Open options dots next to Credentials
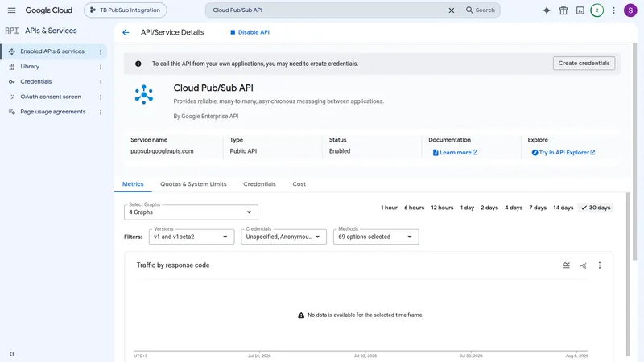 coord(101,82)
